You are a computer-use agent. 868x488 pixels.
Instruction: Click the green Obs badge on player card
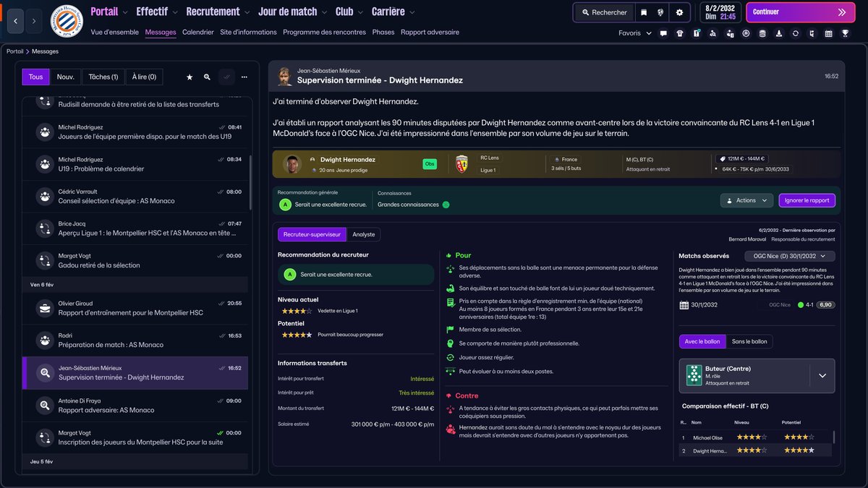click(430, 164)
